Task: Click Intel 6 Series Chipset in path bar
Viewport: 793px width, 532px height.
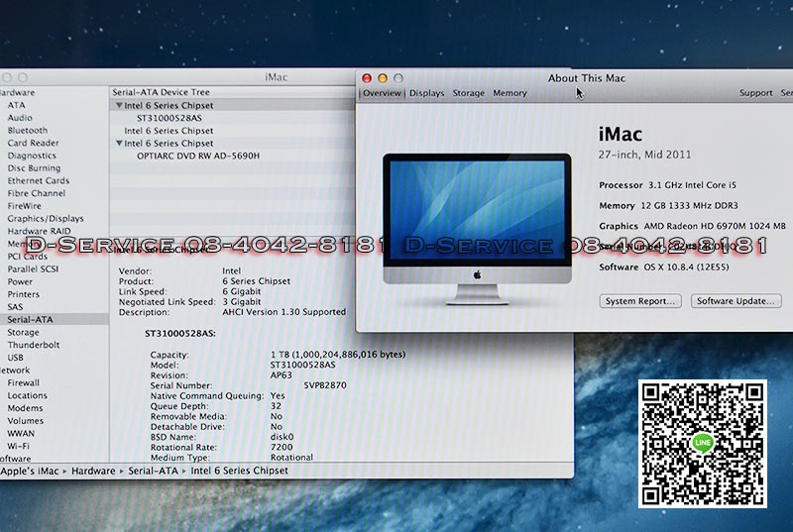Action: [x=239, y=471]
